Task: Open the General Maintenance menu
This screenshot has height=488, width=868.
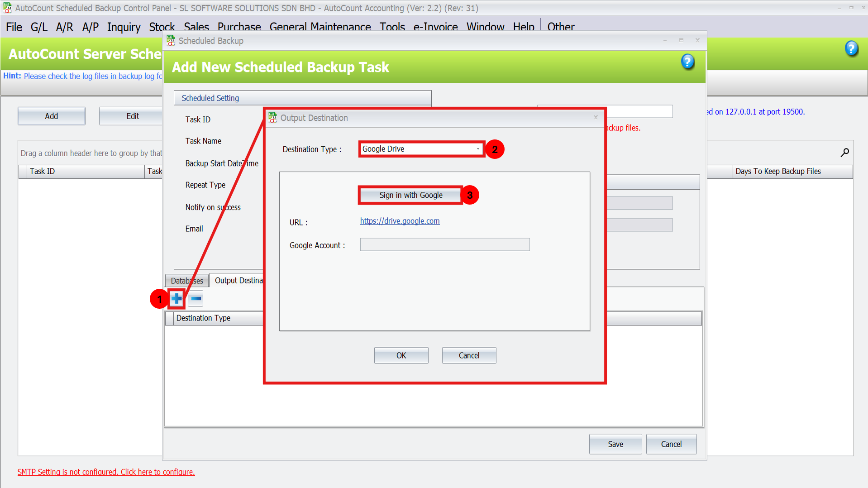Action: (x=320, y=27)
